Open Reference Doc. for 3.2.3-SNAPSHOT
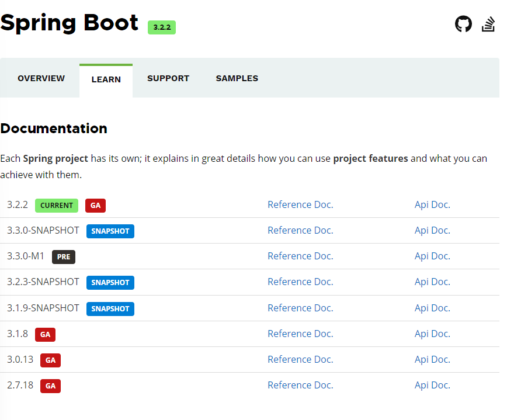The width and height of the screenshot is (507, 420). pos(300,282)
